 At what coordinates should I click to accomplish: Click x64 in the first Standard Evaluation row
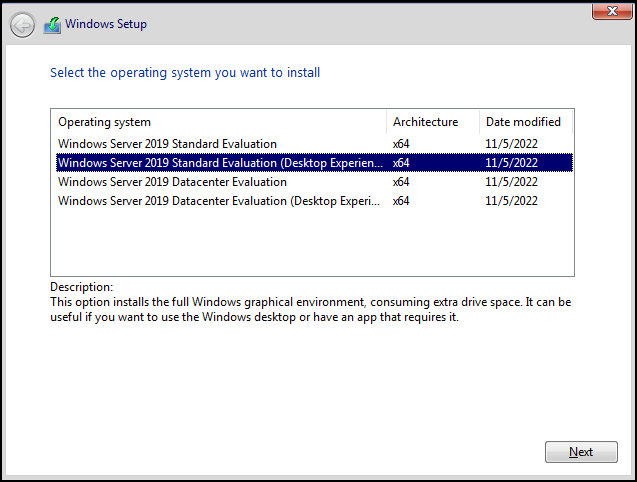tap(401, 144)
